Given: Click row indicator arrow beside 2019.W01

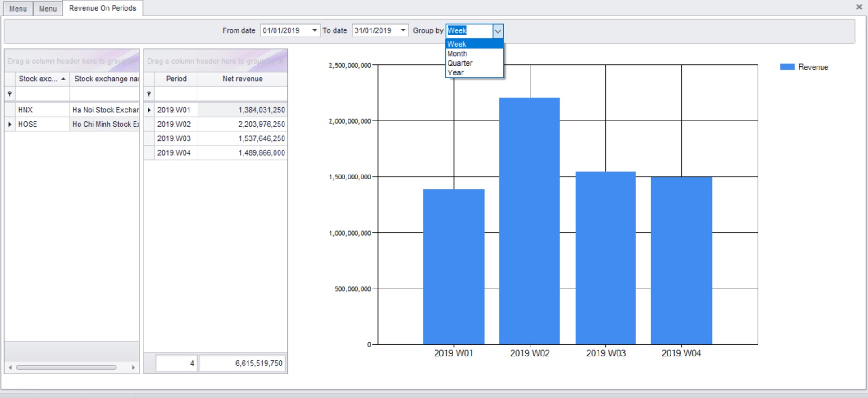Looking at the screenshot, I should tap(149, 110).
